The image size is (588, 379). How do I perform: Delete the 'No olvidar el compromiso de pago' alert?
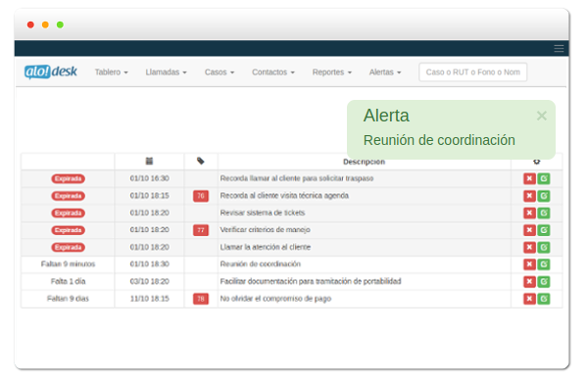click(529, 299)
